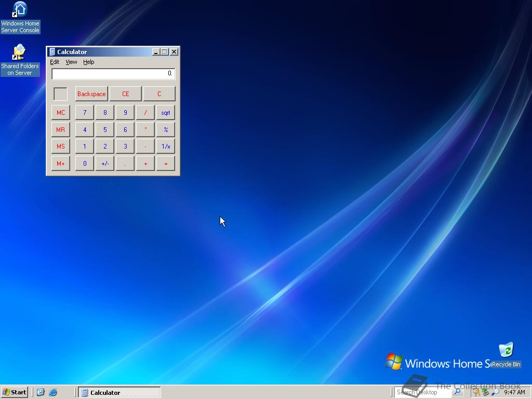
Task: Click calculator digit 9 button
Action: pos(125,113)
